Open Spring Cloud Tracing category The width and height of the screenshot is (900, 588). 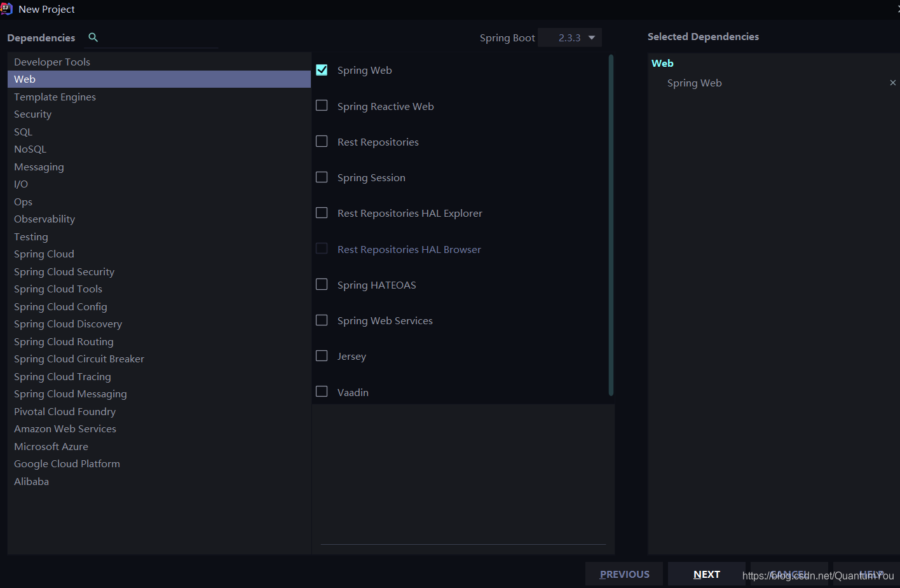pos(159,376)
